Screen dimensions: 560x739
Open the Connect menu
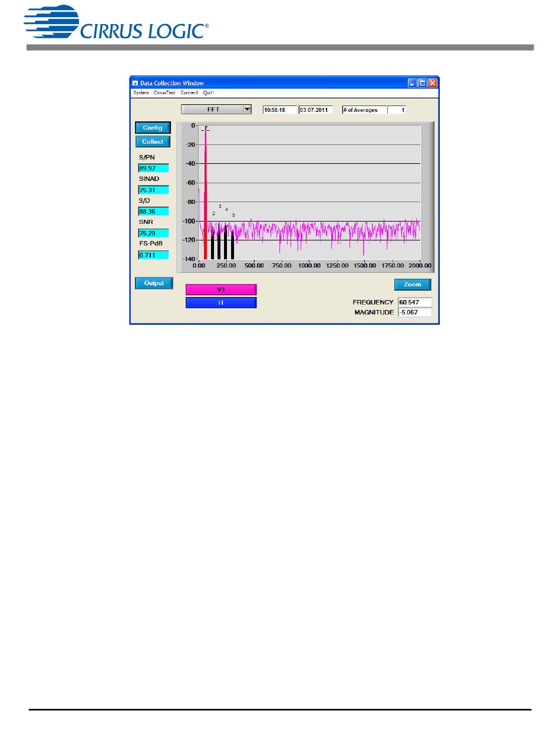189,93
